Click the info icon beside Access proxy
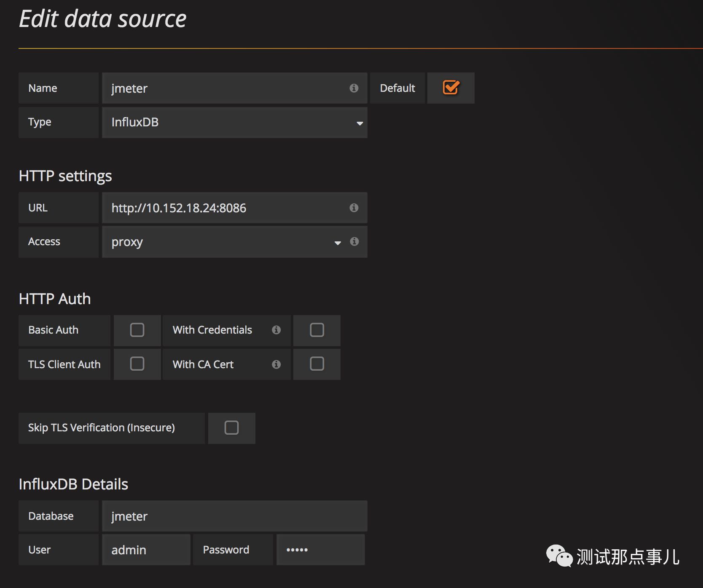Image resolution: width=703 pixels, height=588 pixels. [354, 241]
